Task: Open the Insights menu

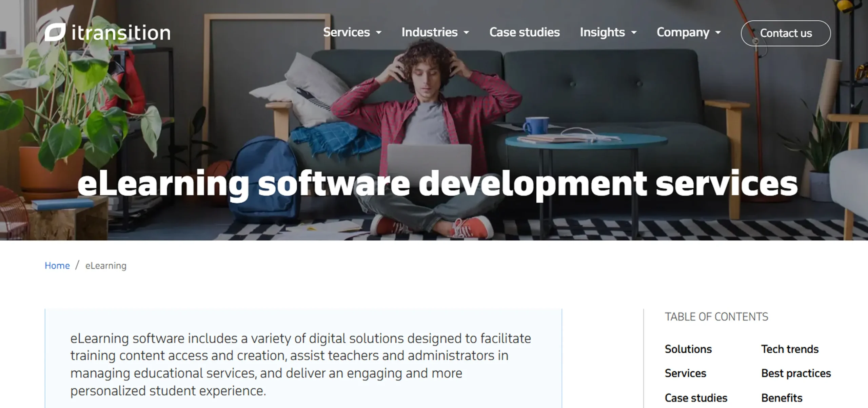Action: pos(602,32)
